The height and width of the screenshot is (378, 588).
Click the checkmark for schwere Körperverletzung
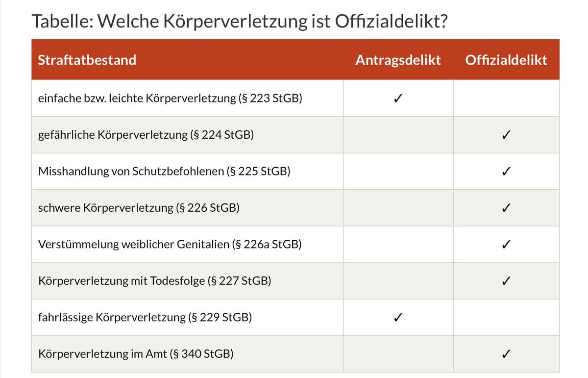tap(506, 208)
